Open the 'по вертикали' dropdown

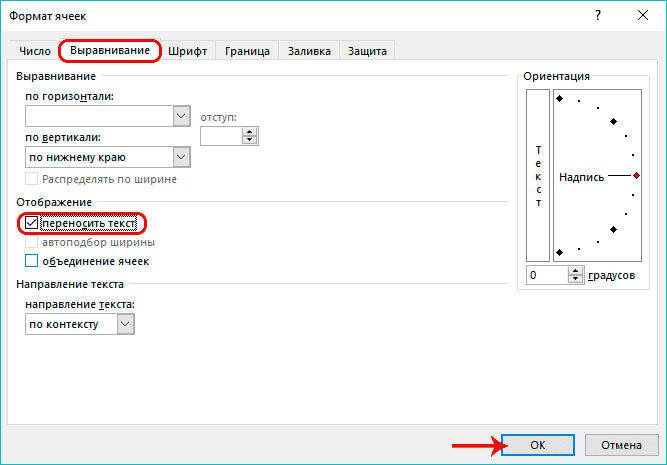(x=181, y=157)
